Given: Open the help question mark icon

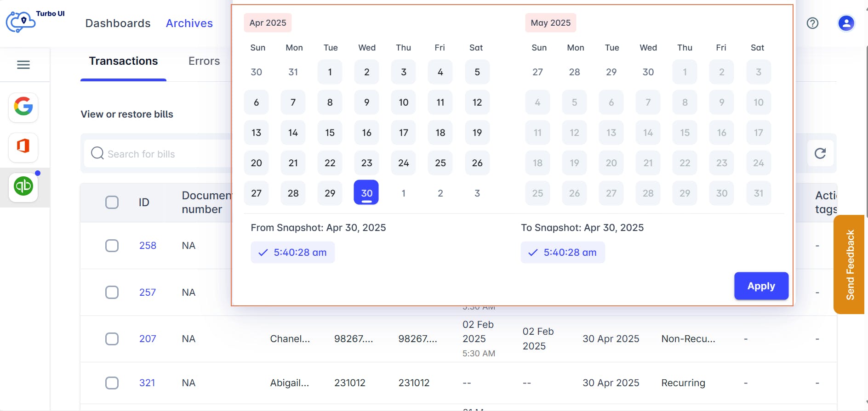Looking at the screenshot, I should point(812,23).
